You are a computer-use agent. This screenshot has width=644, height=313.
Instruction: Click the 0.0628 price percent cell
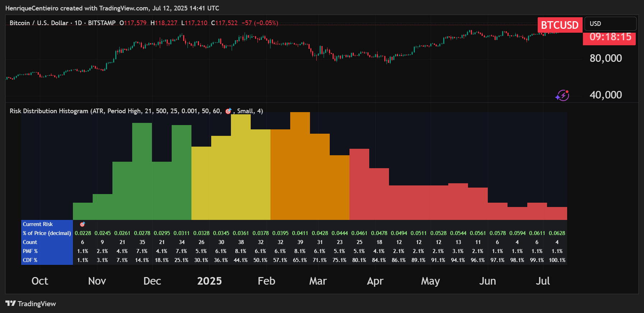pyautogui.click(x=557, y=233)
